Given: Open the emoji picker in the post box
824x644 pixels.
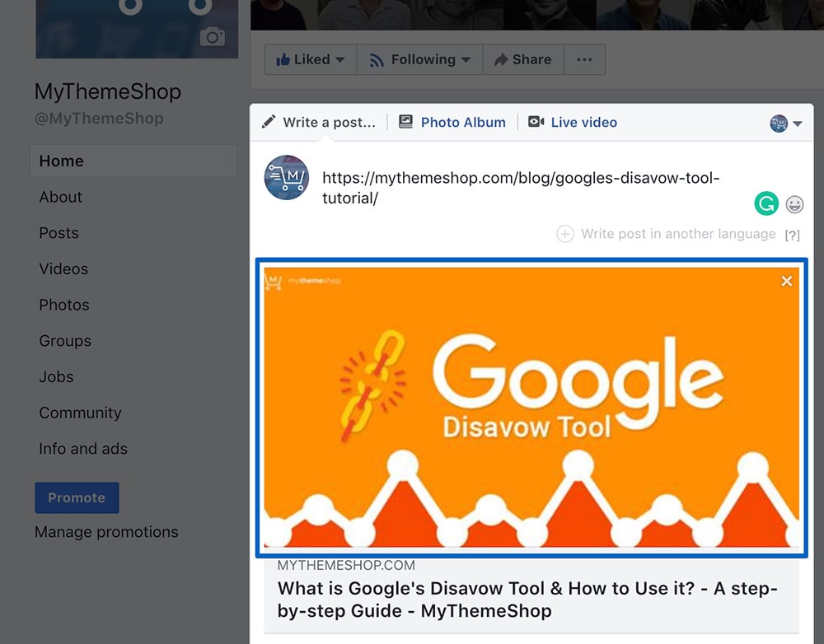Looking at the screenshot, I should click(794, 203).
